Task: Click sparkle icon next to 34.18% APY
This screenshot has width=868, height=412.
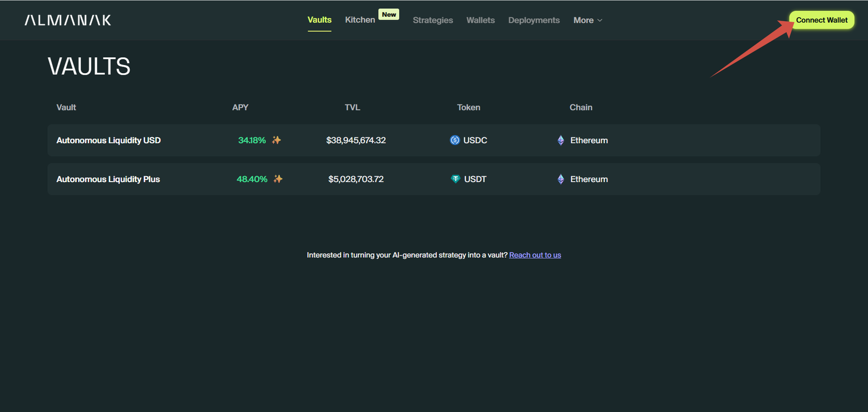Action: pyautogui.click(x=277, y=140)
